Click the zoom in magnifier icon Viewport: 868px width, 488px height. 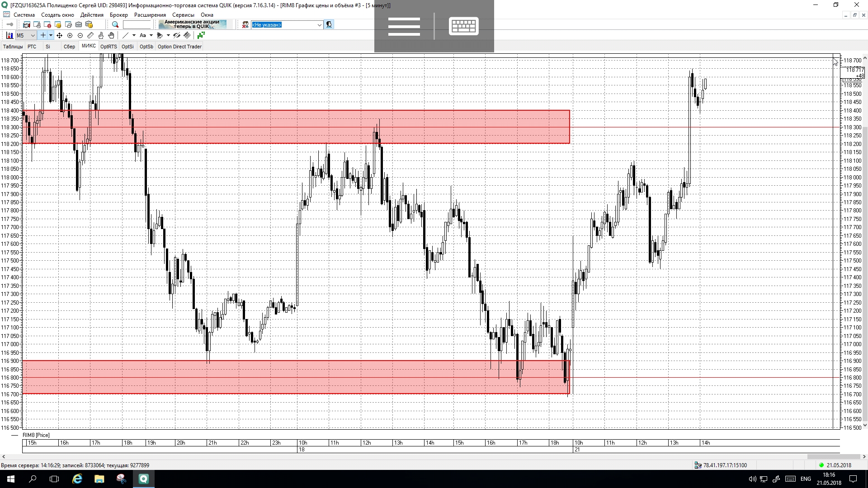[x=70, y=35]
